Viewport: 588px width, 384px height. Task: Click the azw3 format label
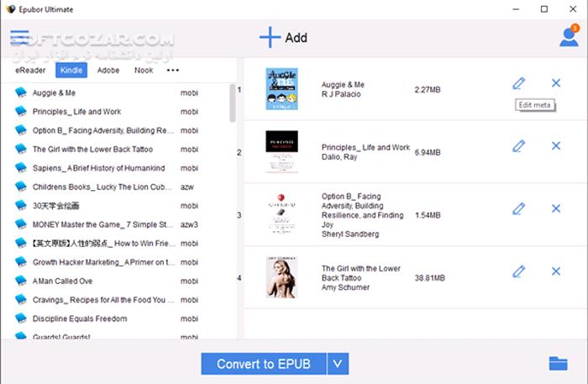click(189, 224)
